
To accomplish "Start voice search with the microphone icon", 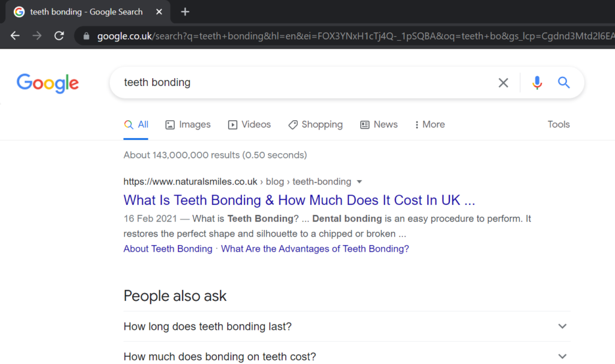I will [x=537, y=82].
